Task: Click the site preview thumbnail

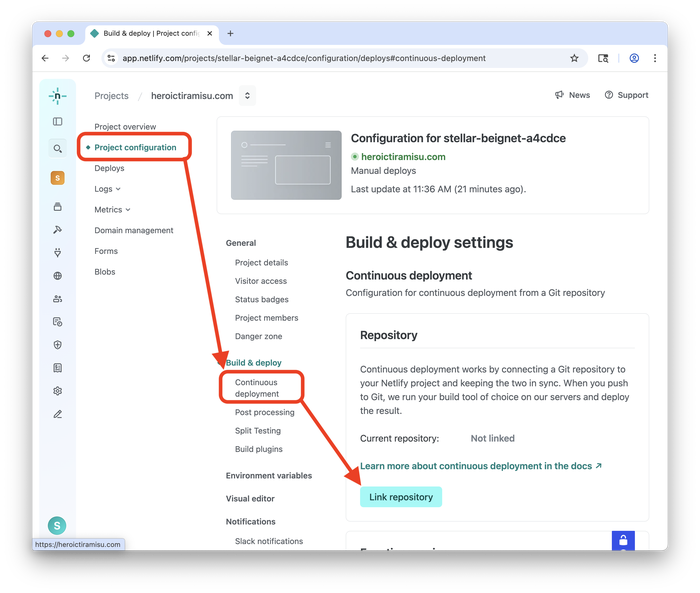Action: click(286, 165)
